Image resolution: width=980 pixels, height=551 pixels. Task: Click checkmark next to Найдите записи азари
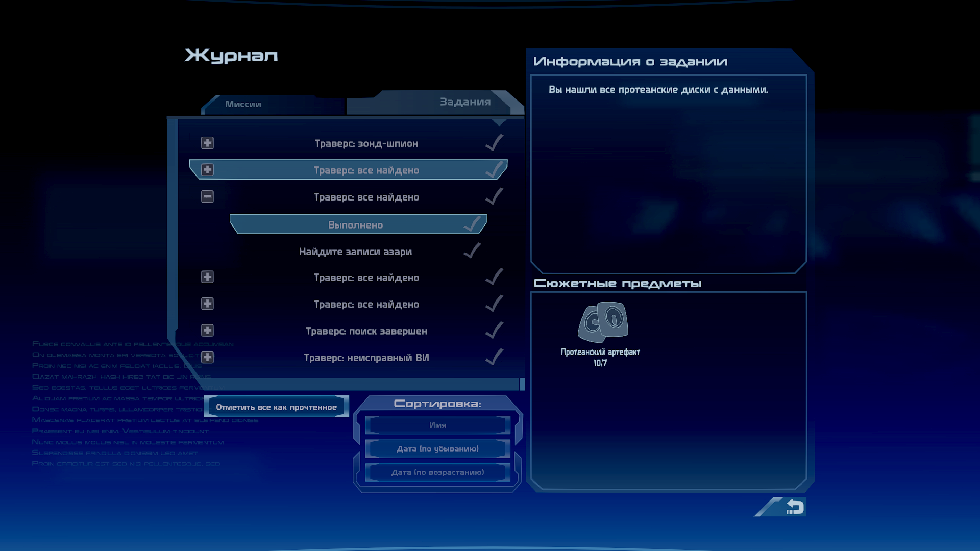tap(473, 251)
